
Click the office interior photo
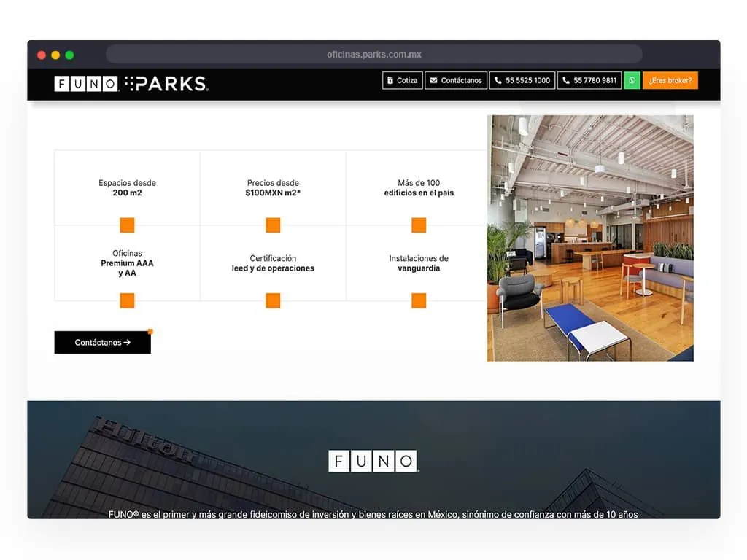point(590,238)
